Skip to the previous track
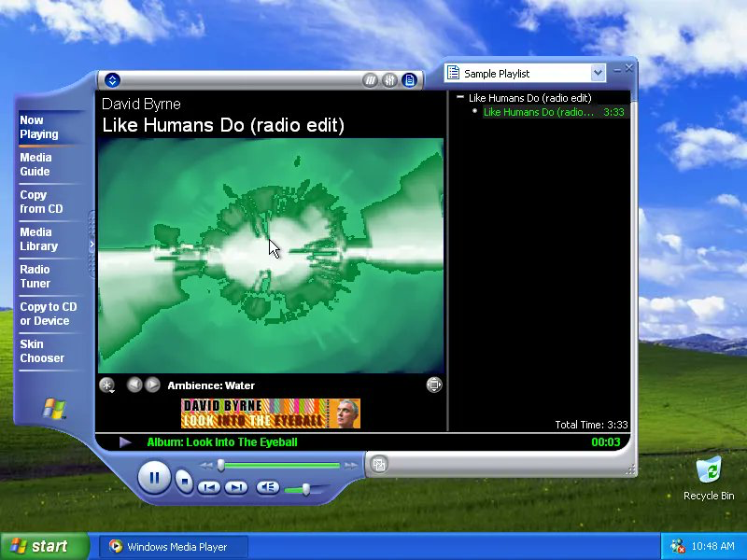 tap(209, 487)
